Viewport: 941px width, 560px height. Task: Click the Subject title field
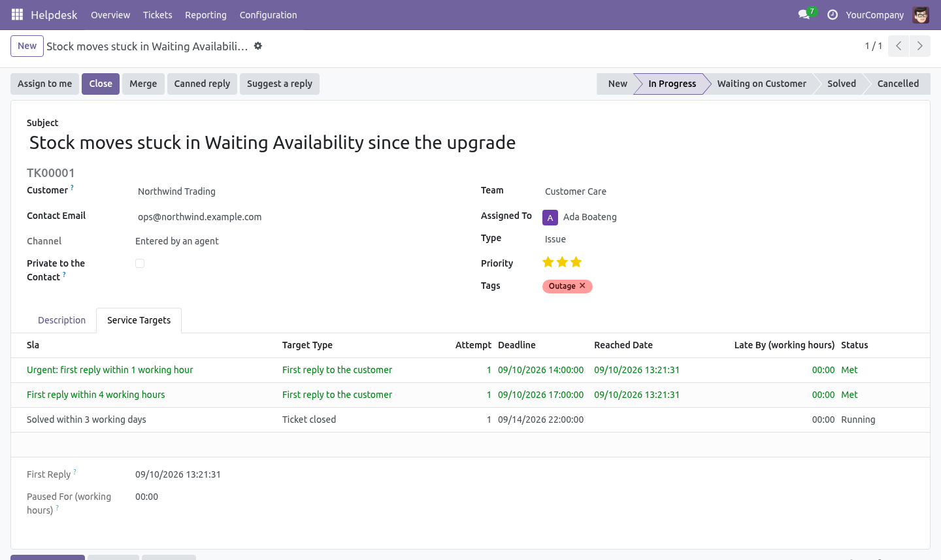[470, 142]
